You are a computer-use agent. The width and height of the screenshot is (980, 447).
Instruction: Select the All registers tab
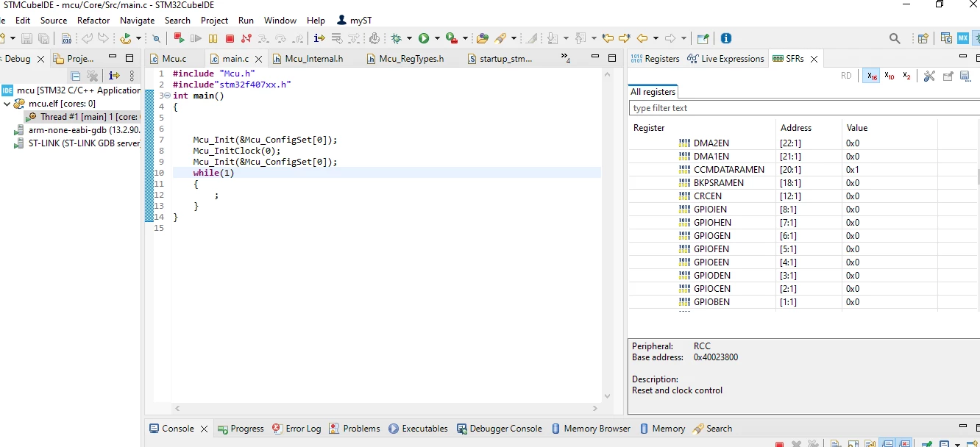(653, 92)
